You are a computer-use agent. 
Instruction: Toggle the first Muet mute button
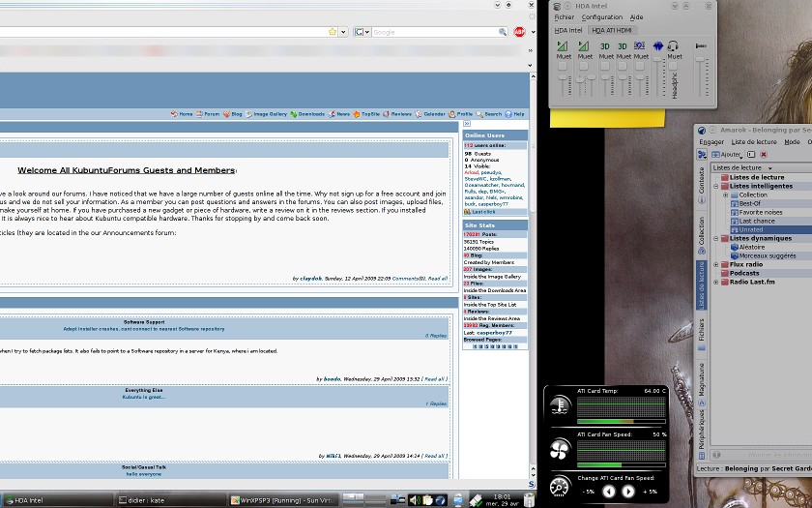coord(564,67)
